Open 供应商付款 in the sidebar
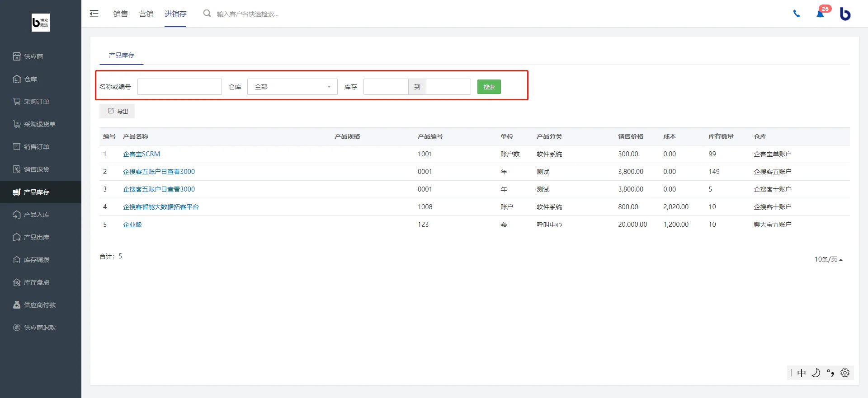Screen dimensions: 868x398 (40, 305)
